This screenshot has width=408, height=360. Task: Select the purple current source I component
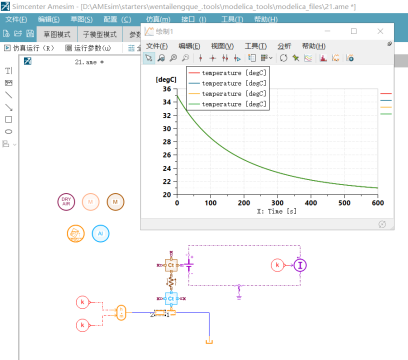tap(300, 265)
